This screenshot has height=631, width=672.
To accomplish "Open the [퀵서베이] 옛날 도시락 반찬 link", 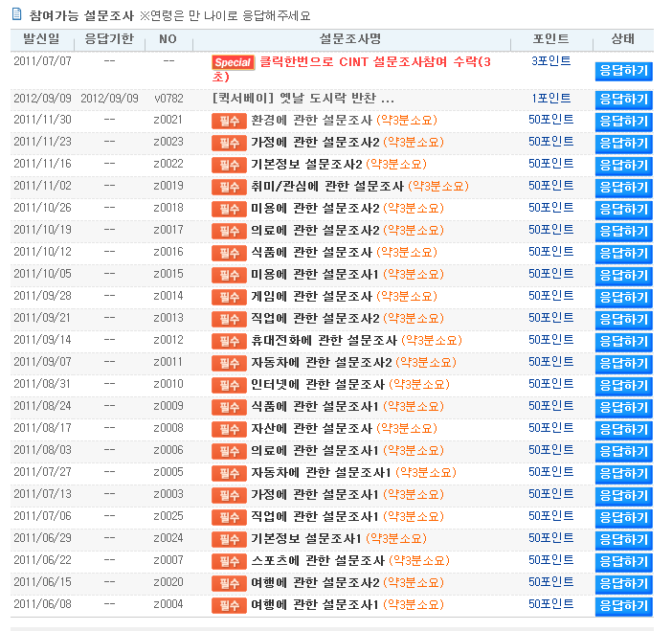I will (x=303, y=99).
